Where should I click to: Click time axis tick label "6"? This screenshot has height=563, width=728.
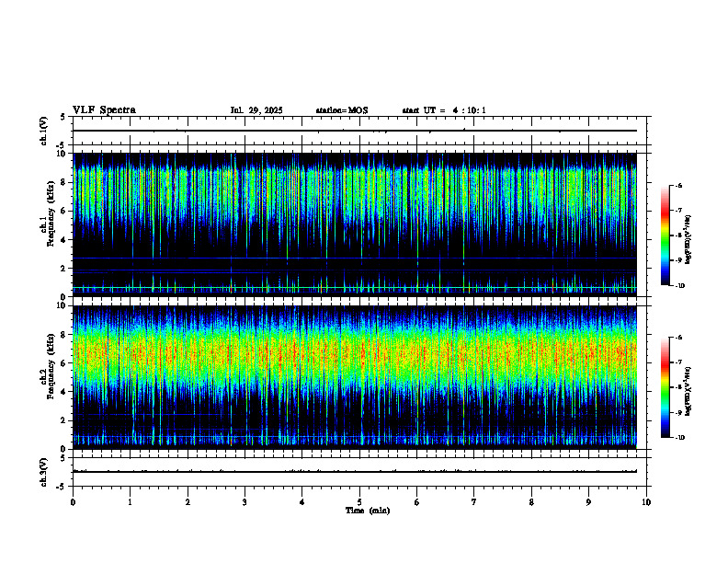tap(416, 502)
